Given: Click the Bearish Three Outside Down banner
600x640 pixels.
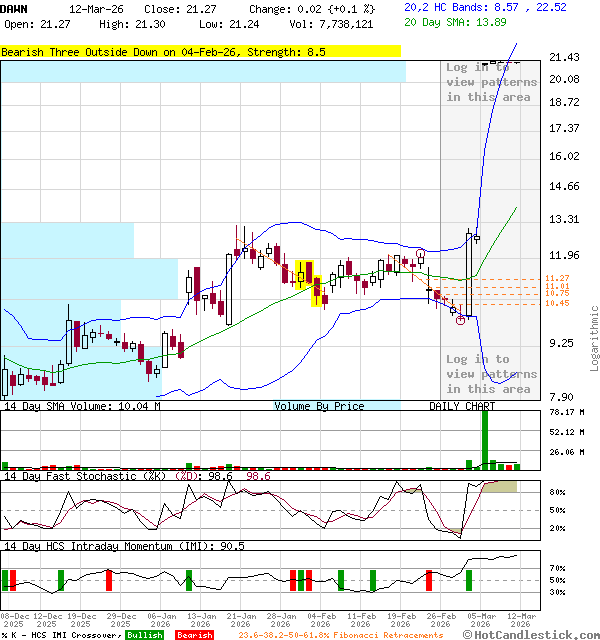Looking at the screenshot, I should 200,51.
